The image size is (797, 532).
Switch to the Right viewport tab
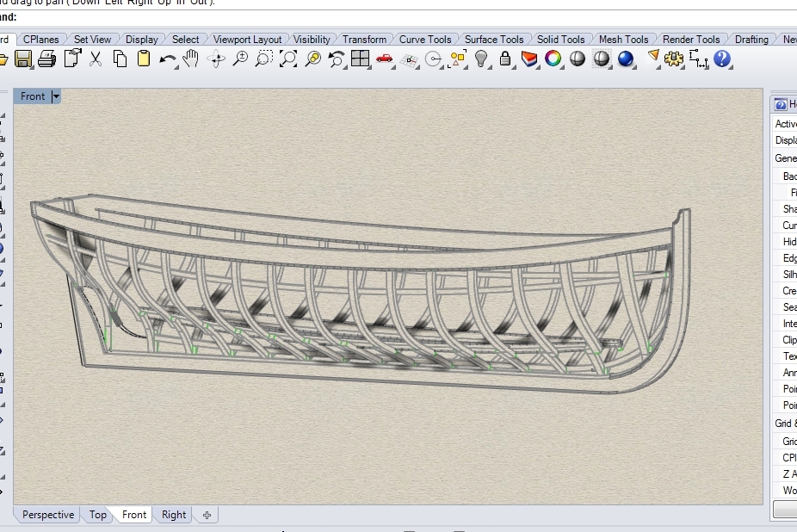pos(174,515)
